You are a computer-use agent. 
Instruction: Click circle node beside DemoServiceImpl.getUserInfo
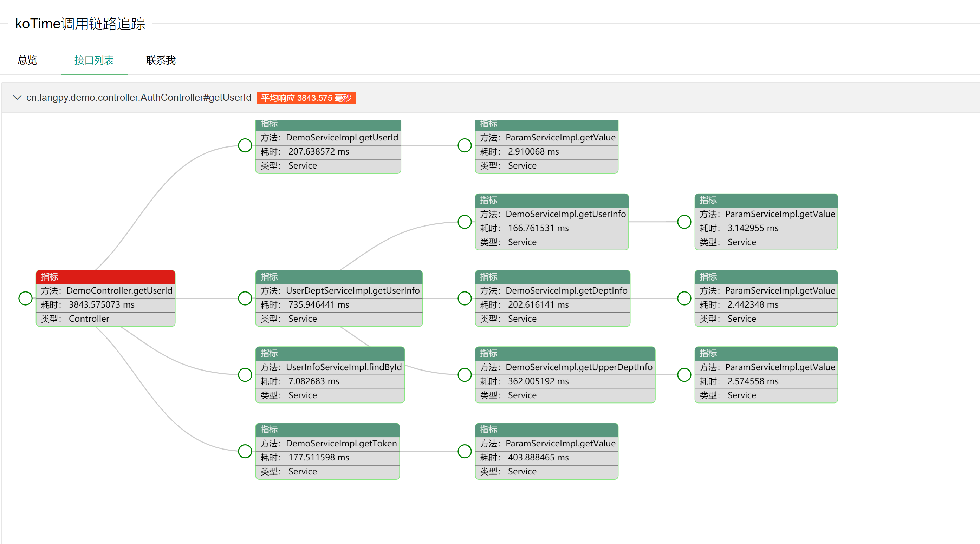click(x=465, y=222)
